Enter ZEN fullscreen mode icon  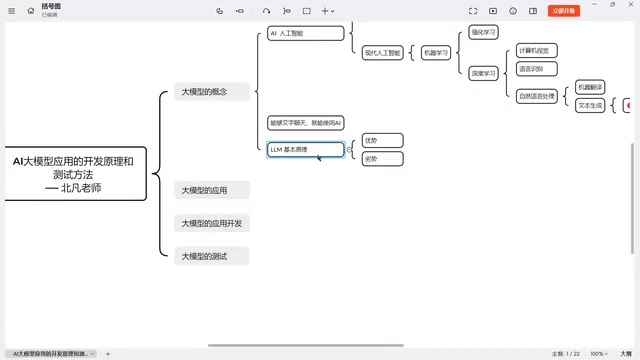[x=473, y=11]
